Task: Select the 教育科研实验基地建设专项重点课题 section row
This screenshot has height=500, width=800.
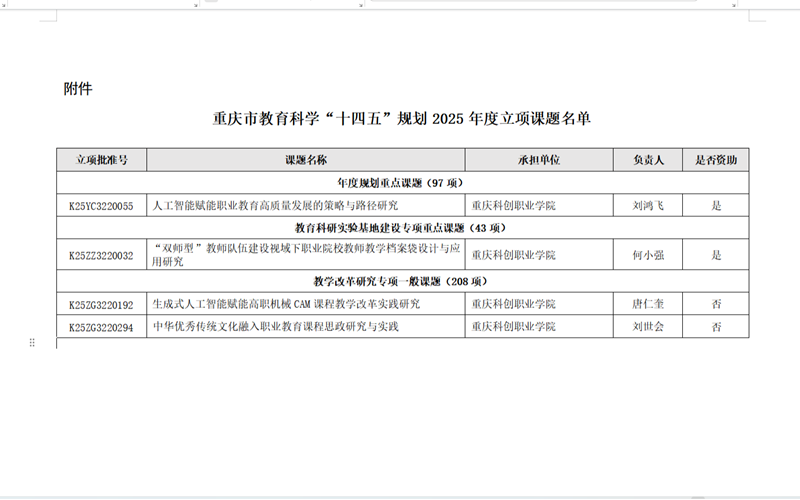Action: point(400,229)
